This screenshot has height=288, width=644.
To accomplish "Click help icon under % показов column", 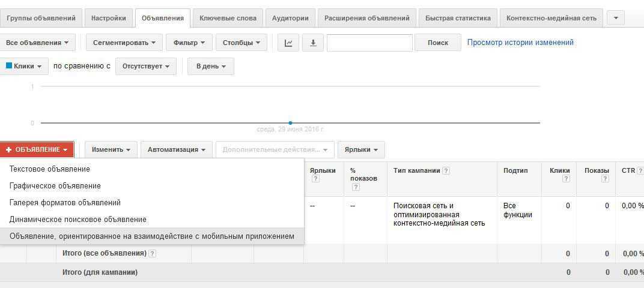I will click(356, 187).
